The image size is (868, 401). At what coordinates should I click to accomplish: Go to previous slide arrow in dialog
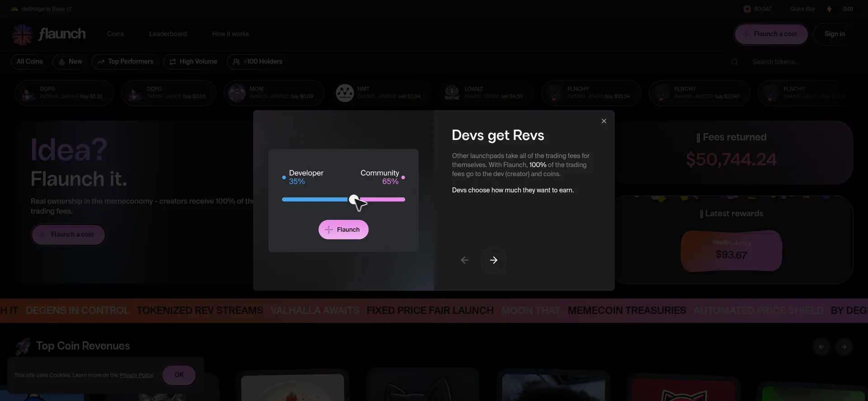464,260
